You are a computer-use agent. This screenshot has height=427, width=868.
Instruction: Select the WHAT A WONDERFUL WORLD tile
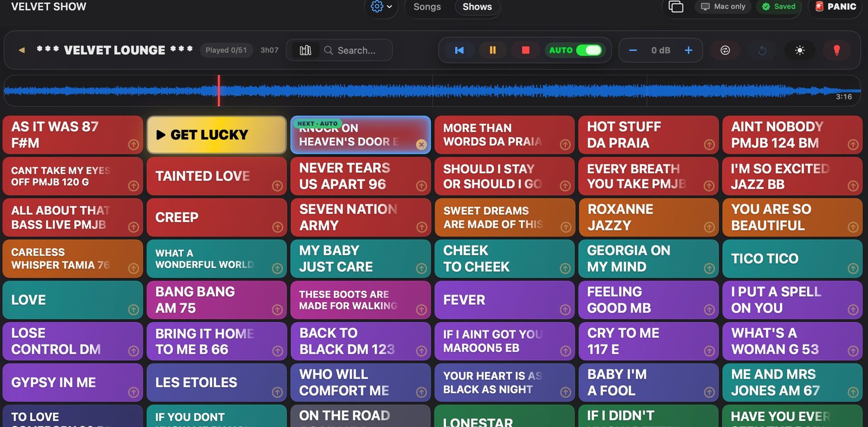(x=216, y=258)
